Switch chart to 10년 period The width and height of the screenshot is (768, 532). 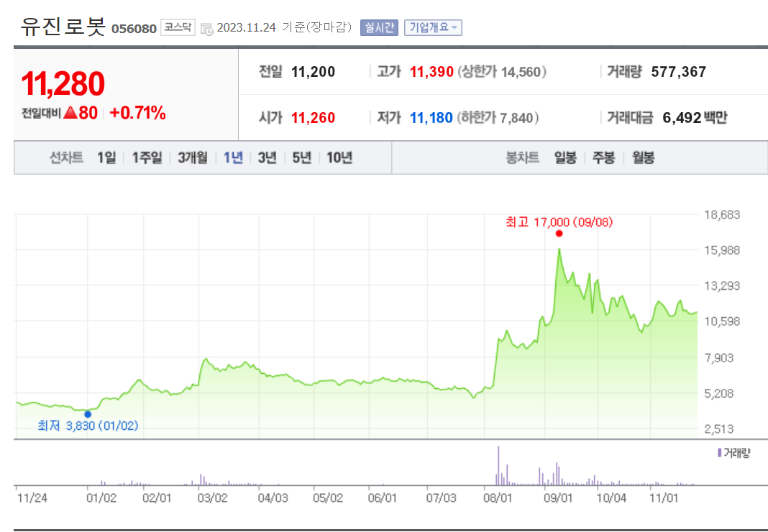[339, 157]
